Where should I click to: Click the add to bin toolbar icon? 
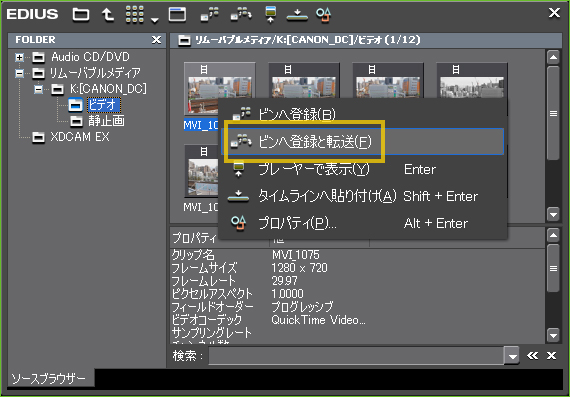pos(210,15)
